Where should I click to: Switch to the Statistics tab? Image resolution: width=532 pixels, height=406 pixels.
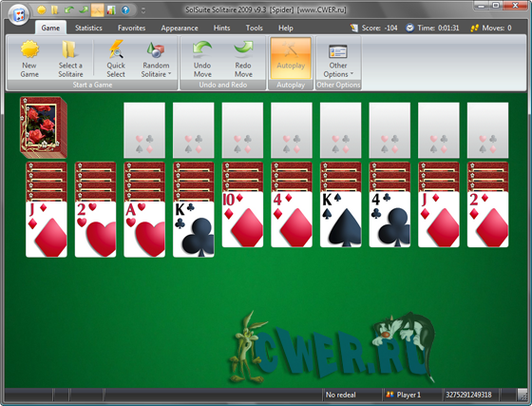pos(88,28)
